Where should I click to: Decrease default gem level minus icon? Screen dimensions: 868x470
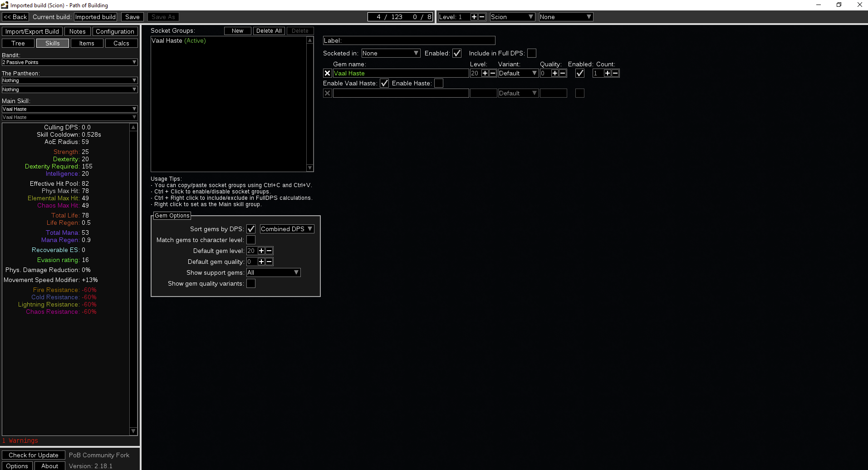coord(269,251)
